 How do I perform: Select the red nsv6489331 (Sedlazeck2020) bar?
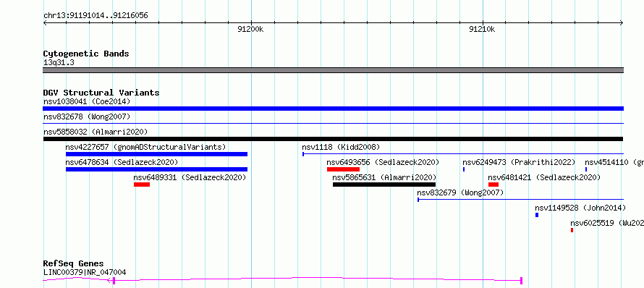pos(142,185)
